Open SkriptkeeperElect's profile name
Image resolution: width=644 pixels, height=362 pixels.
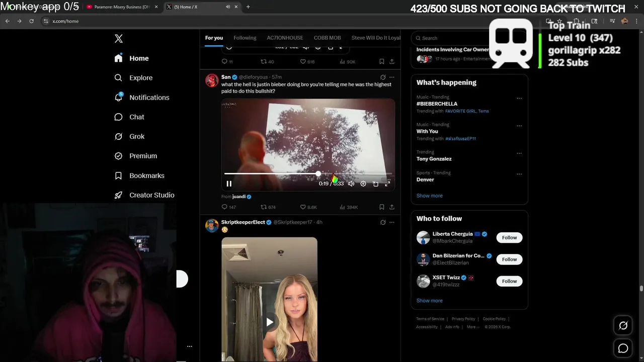[243, 222]
